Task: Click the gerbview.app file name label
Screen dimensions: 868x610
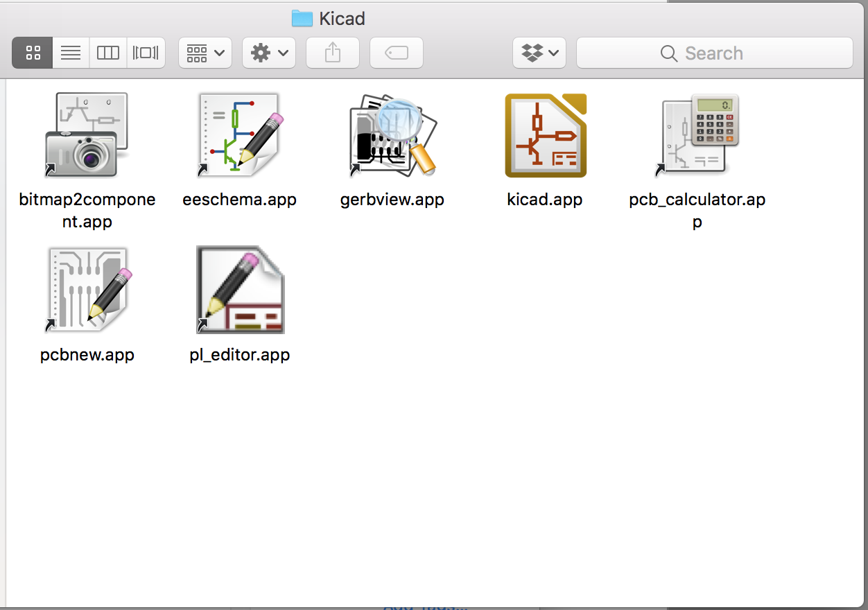Action: click(x=392, y=200)
